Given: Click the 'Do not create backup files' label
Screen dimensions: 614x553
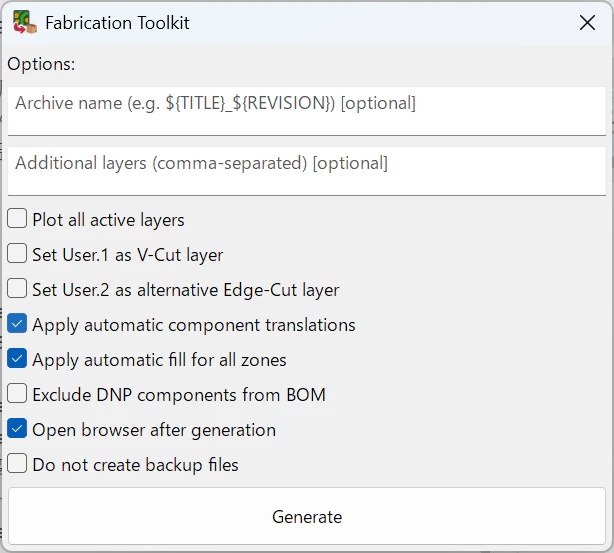Looking at the screenshot, I should (x=135, y=465).
